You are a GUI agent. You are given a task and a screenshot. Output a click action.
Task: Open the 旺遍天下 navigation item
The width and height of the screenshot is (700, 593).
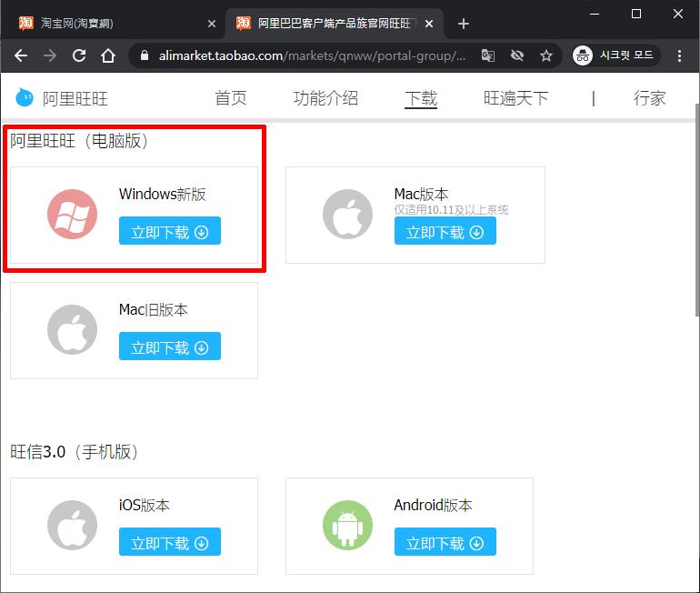pyautogui.click(x=515, y=98)
